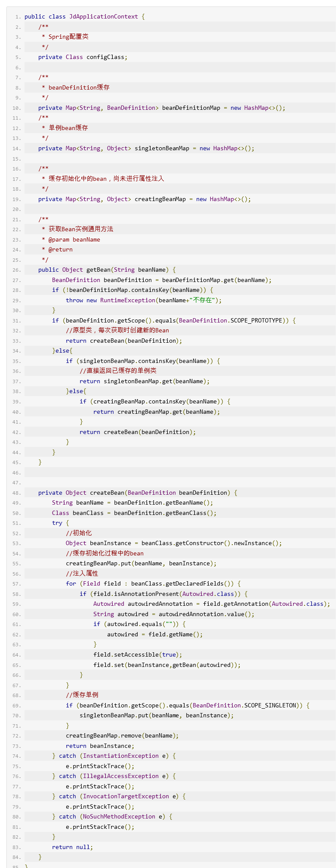This screenshot has width=336, height=868.
Task: Click the string literal "不存在"
Action: (x=203, y=301)
